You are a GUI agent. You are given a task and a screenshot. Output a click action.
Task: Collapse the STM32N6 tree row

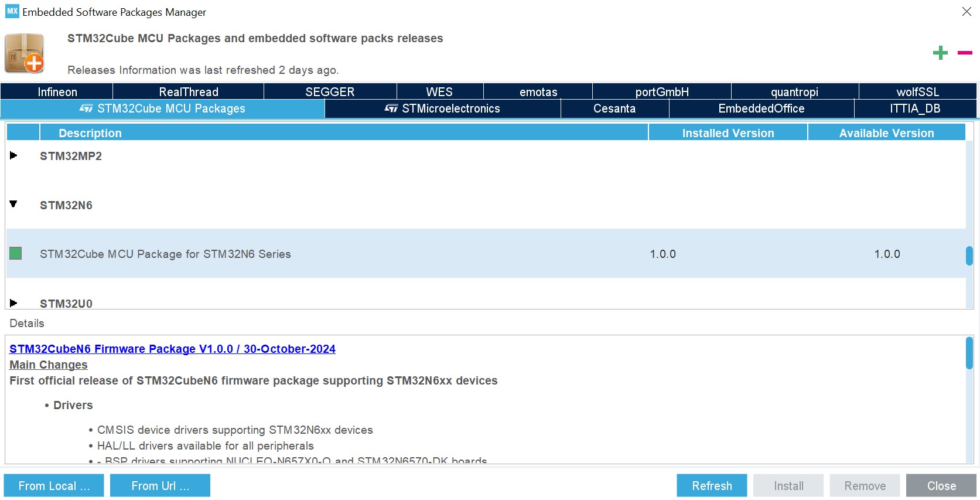[13, 204]
